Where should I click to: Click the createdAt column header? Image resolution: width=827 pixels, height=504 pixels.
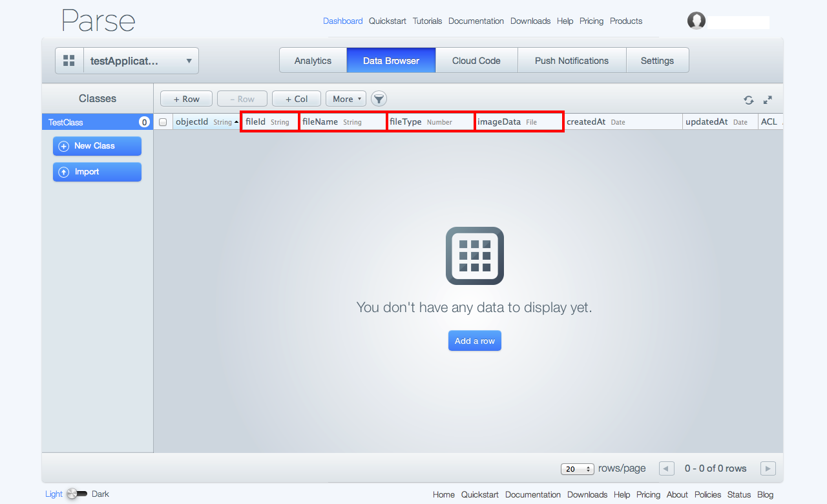coord(623,121)
